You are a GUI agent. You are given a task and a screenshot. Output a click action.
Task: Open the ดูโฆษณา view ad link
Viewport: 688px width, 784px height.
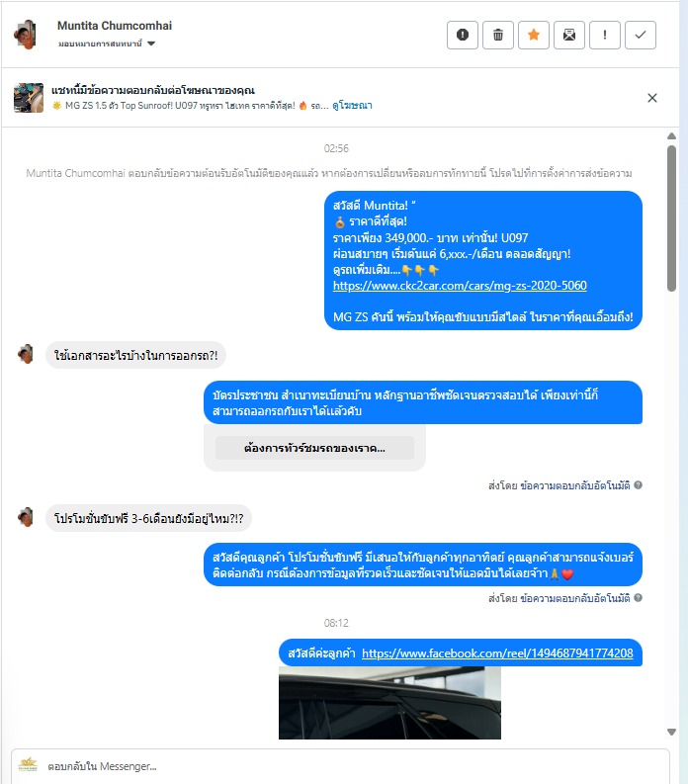pos(352,106)
